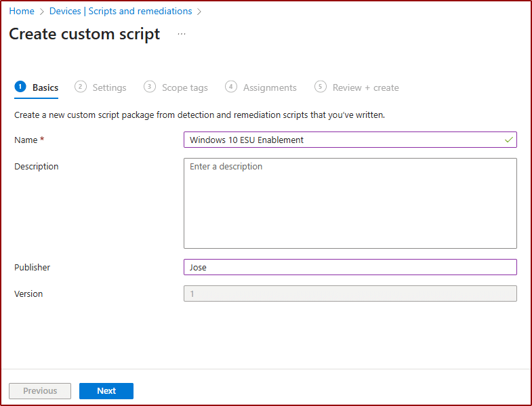Image resolution: width=532 pixels, height=406 pixels.
Task: Click the step 1 circle icon
Action: click(20, 87)
